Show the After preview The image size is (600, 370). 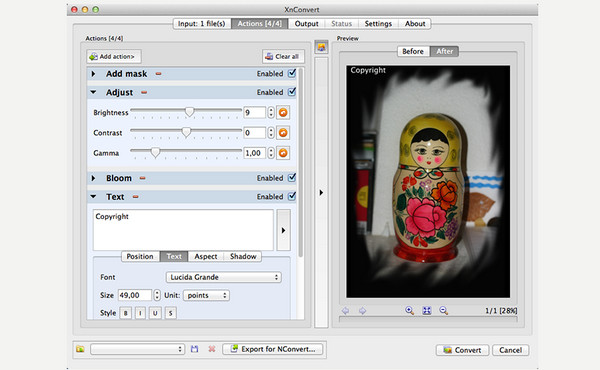pyautogui.click(x=444, y=51)
